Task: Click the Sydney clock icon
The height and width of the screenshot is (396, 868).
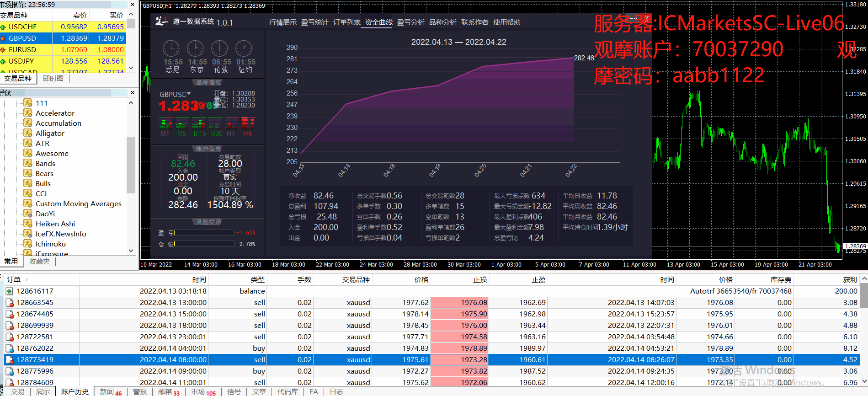Action: pos(171,49)
